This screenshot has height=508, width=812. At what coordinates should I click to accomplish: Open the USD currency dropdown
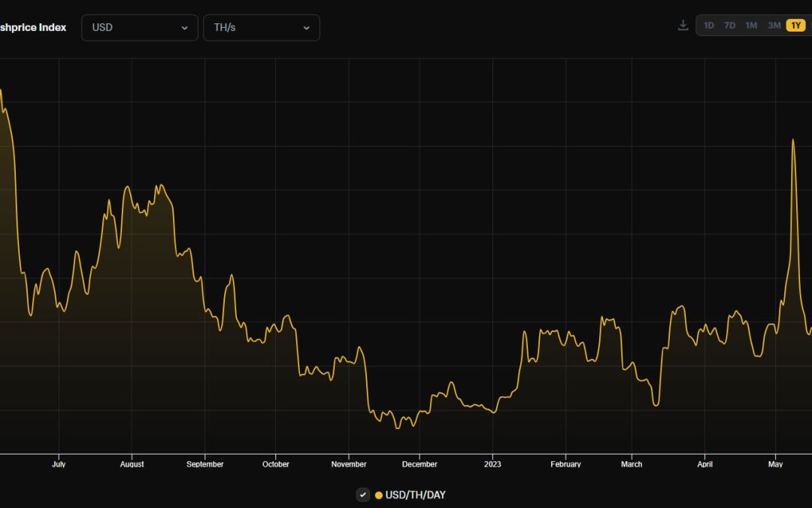(x=140, y=28)
